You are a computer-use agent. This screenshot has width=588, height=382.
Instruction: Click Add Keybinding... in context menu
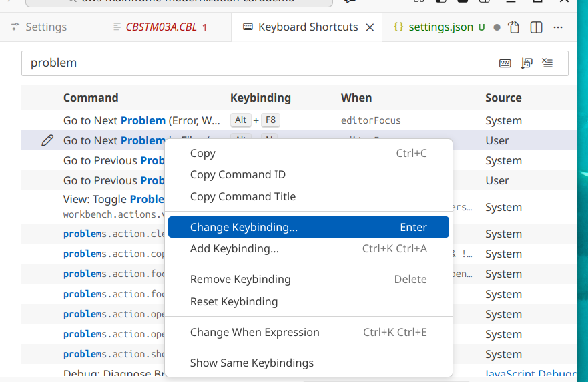coord(234,249)
